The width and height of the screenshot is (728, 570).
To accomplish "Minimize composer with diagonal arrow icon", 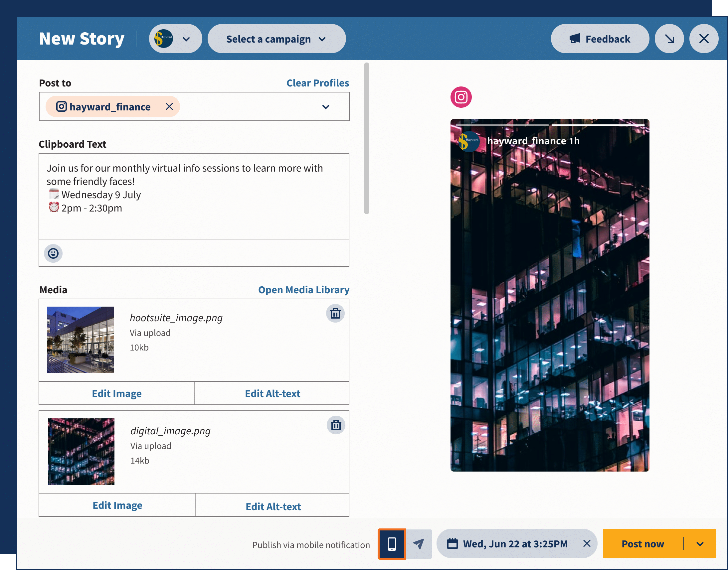I will point(669,39).
